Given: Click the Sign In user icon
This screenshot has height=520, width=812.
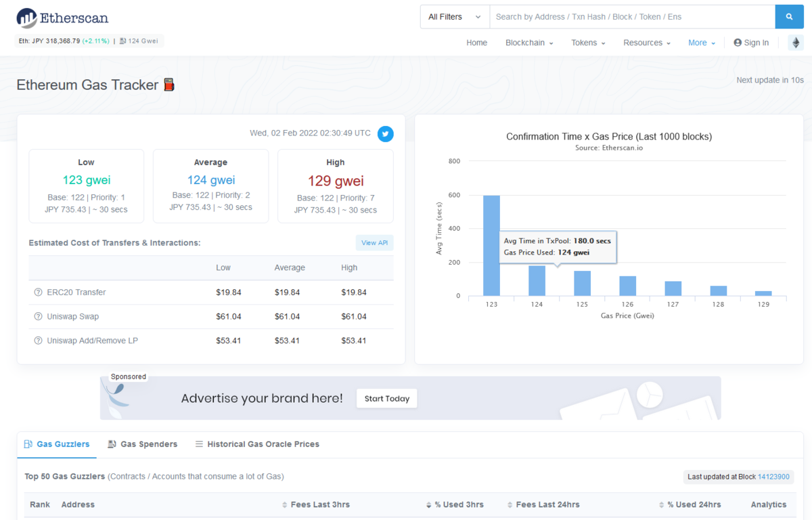Looking at the screenshot, I should pos(738,43).
